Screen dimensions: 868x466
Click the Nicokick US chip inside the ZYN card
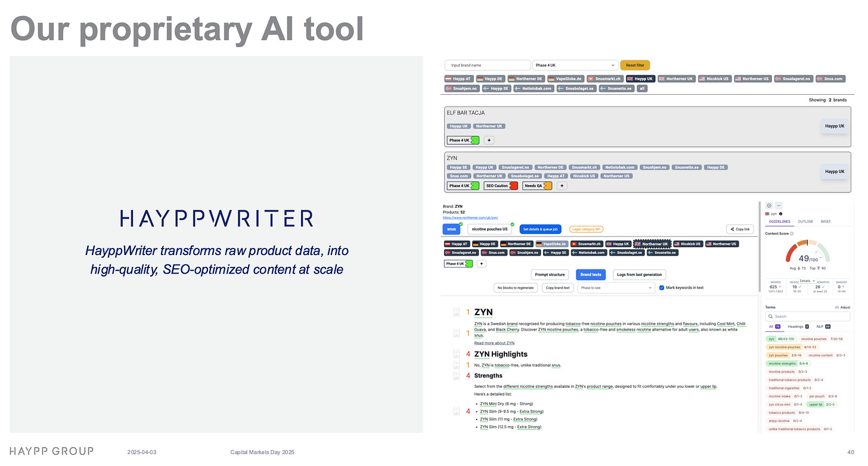pos(584,176)
